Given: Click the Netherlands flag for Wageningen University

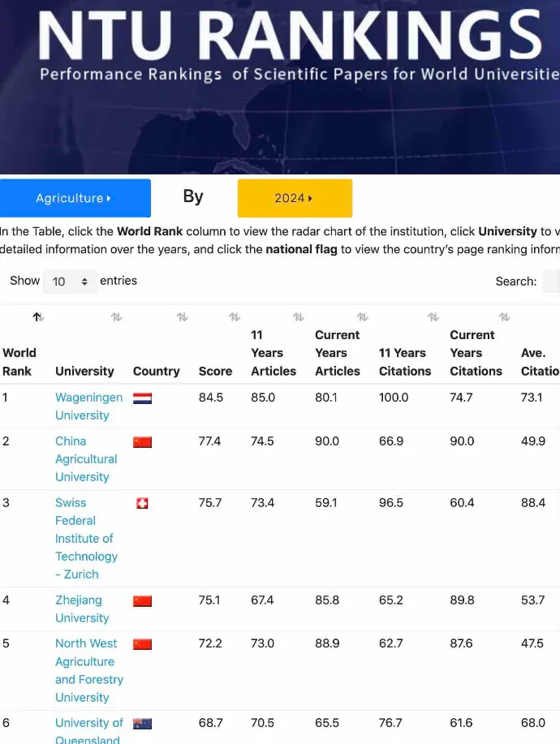Looking at the screenshot, I should (142, 398).
